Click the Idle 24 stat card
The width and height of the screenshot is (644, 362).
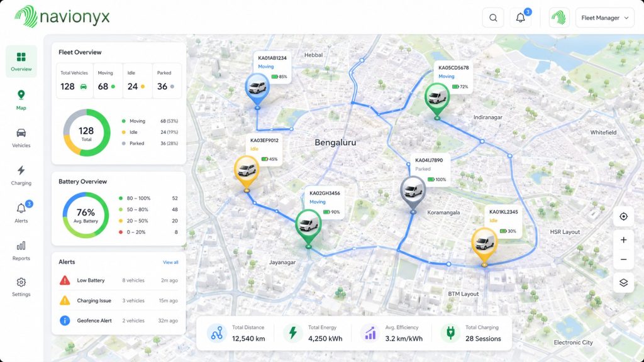coord(137,81)
